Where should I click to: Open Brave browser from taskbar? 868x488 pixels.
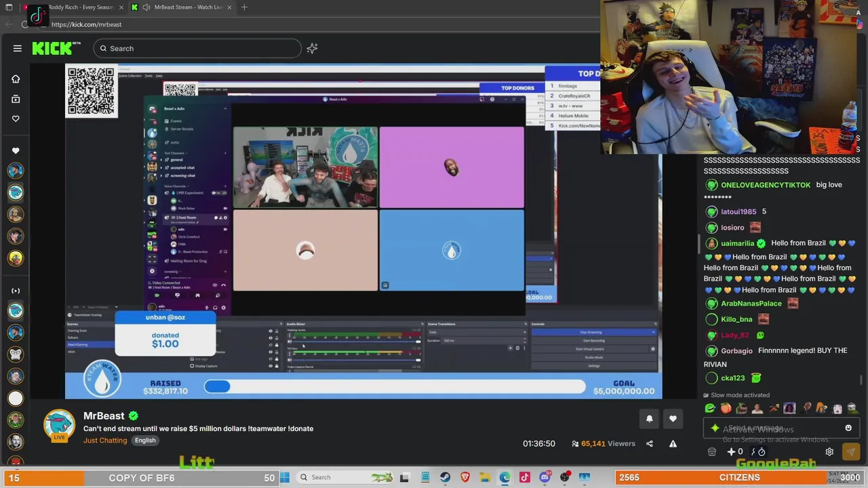click(465, 477)
